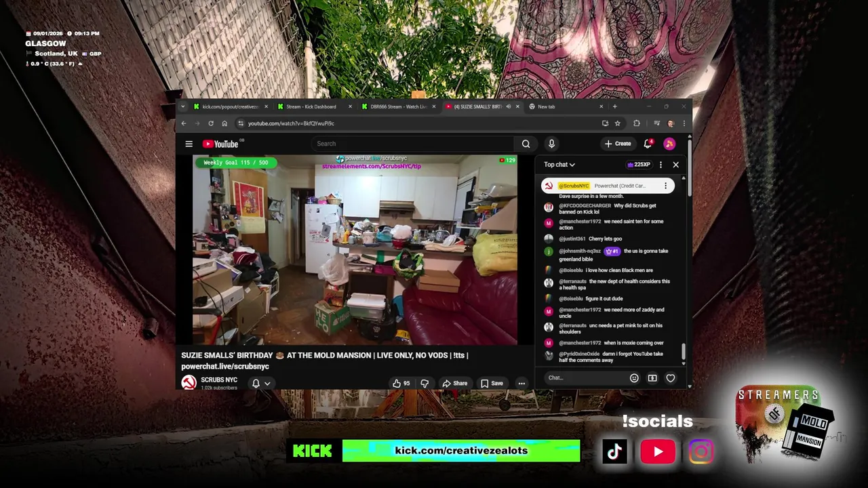Open the YouTube account avatar menu
868x488 pixels.
pyautogui.click(x=669, y=144)
